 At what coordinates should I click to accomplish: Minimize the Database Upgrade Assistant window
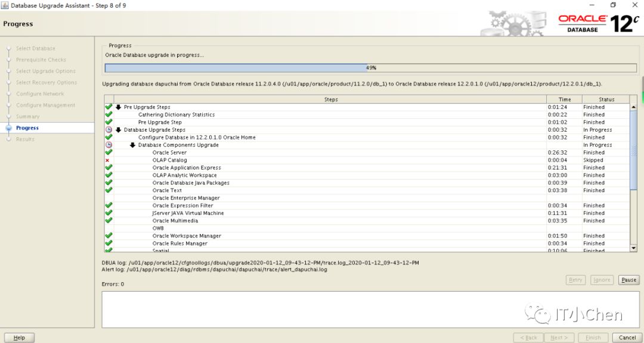pos(592,5)
